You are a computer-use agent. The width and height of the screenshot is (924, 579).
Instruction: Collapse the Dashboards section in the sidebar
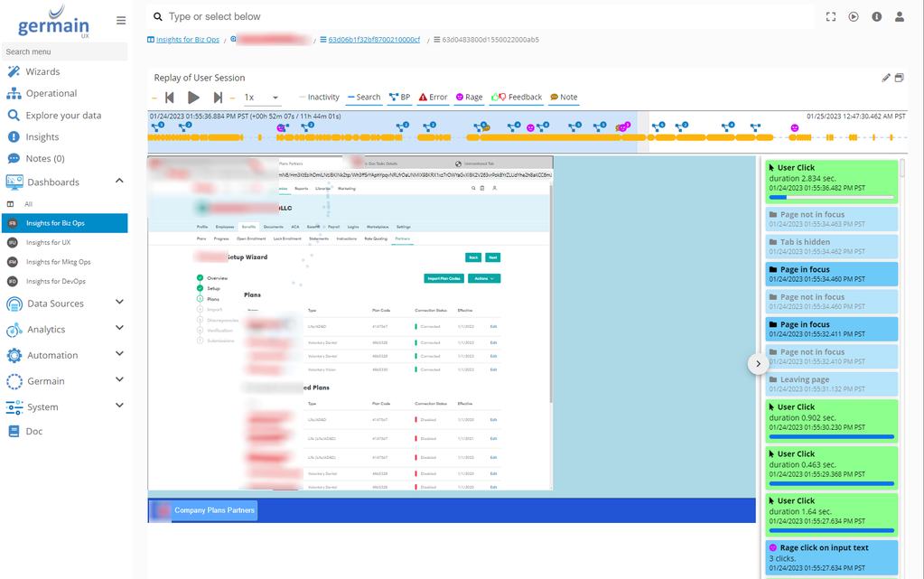pos(118,180)
